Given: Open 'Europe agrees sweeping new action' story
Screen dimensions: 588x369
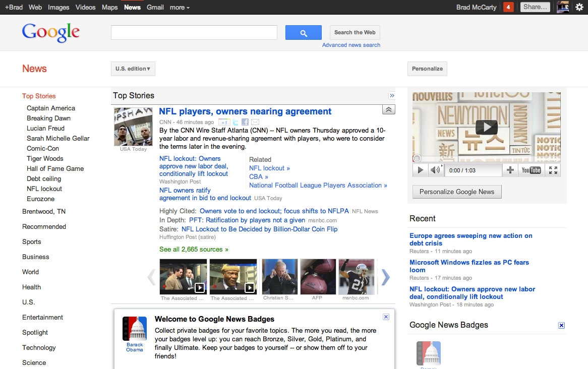Looking at the screenshot, I should pyautogui.click(x=471, y=239).
